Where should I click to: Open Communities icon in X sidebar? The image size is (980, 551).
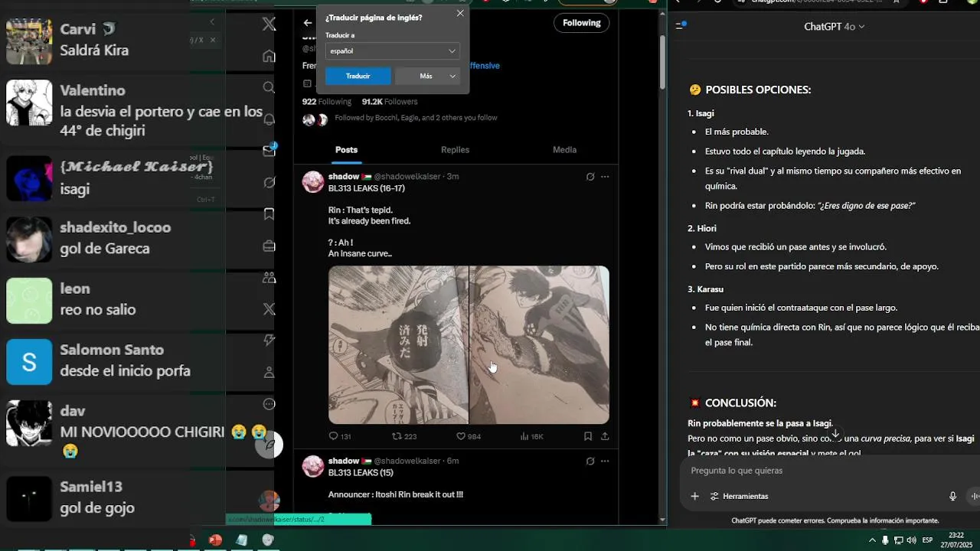pyautogui.click(x=269, y=278)
